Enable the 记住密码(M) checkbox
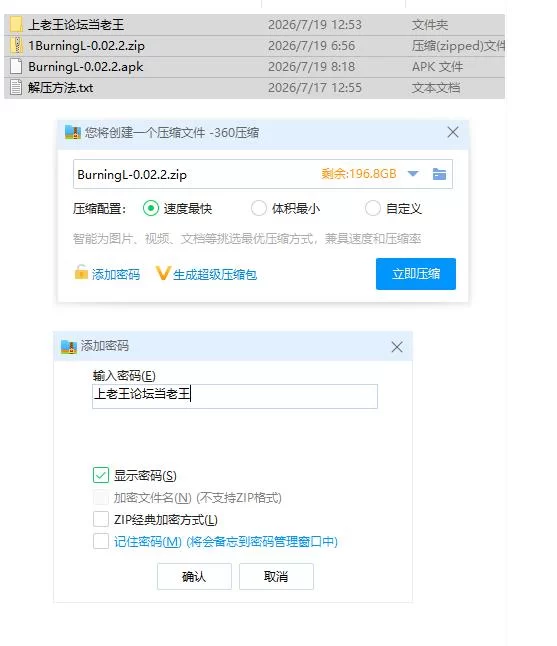This screenshot has width=557, height=646. (x=101, y=541)
